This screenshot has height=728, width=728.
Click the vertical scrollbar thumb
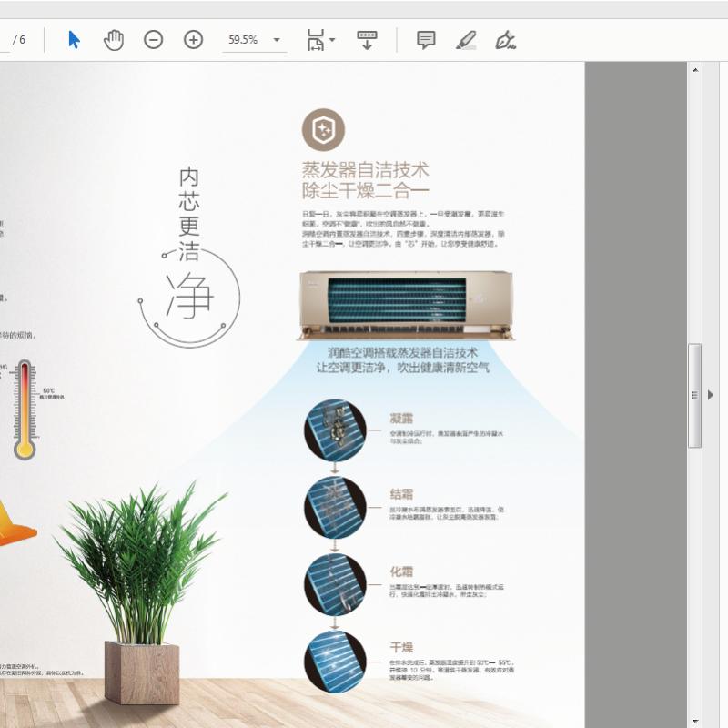point(694,396)
